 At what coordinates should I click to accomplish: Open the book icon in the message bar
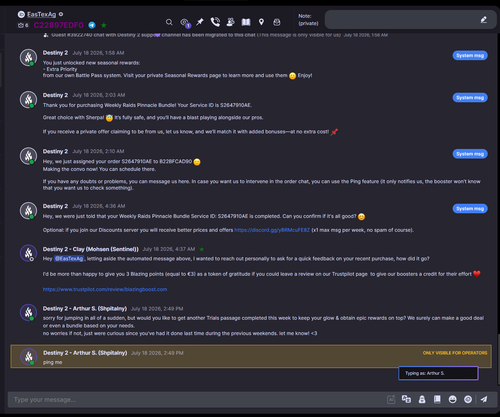437,399
